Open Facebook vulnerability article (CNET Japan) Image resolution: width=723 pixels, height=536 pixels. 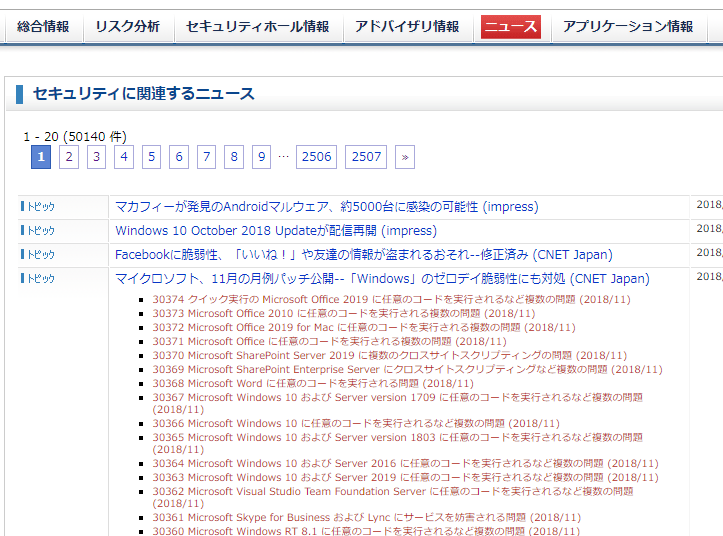[364, 255]
